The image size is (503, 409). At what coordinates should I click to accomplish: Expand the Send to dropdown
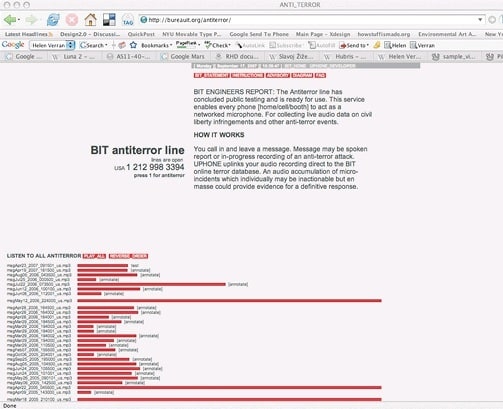(x=354, y=45)
